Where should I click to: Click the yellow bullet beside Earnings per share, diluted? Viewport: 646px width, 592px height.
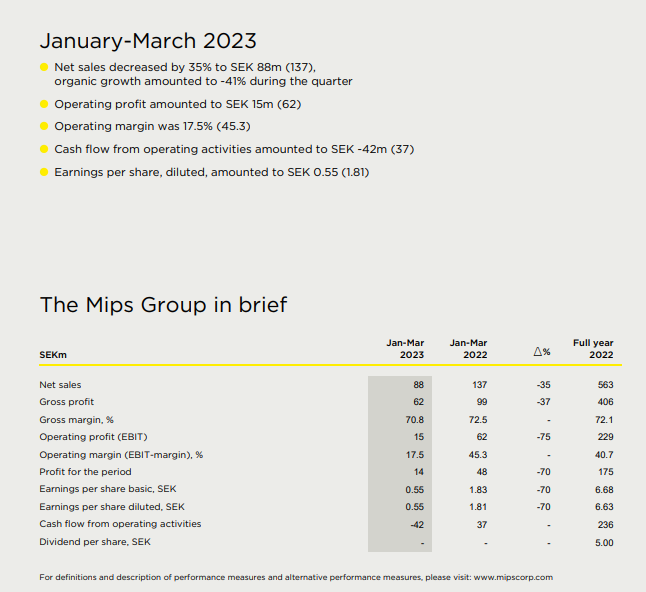click(x=43, y=172)
